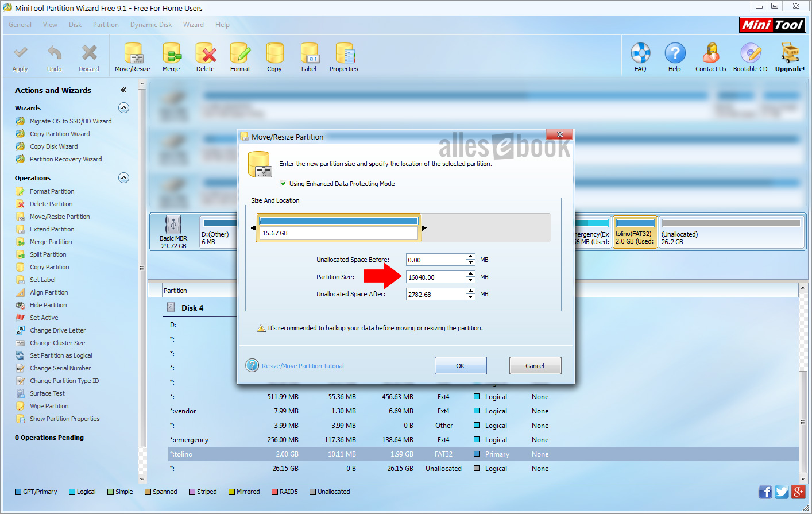Click the Bootable CD icon

pyautogui.click(x=750, y=57)
